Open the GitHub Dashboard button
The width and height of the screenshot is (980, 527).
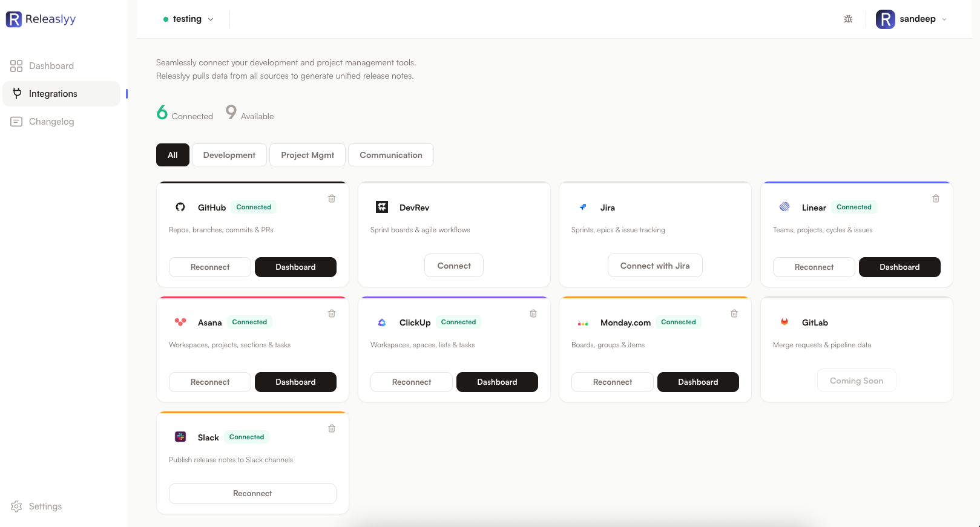click(295, 267)
